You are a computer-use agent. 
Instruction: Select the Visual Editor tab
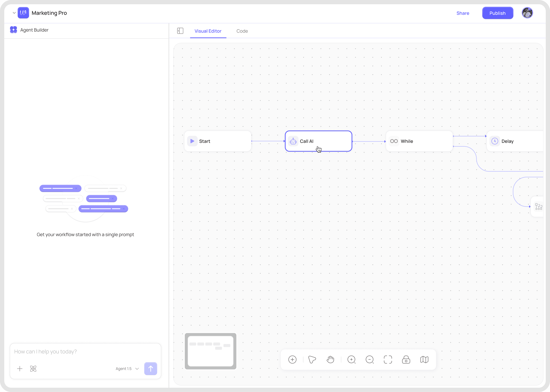point(208,31)
